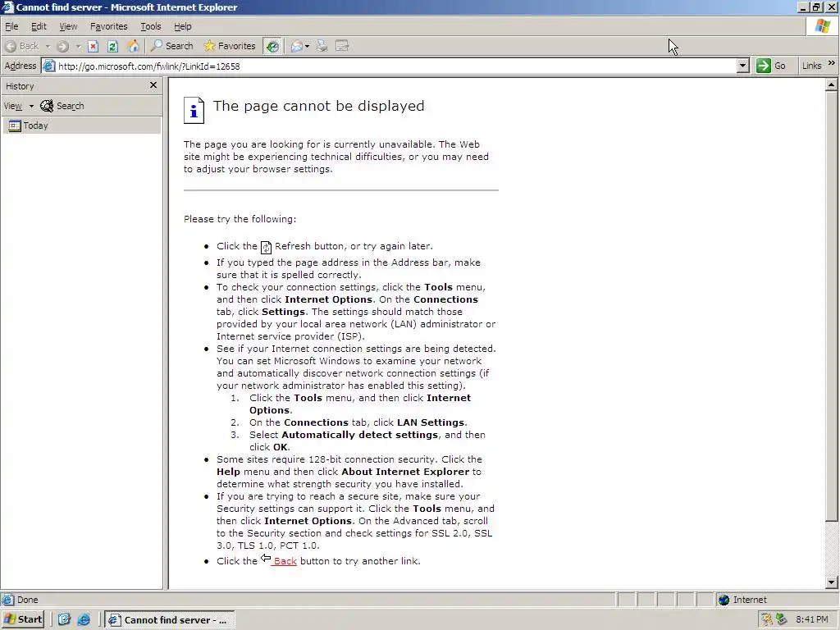The width and height of the screenshot is (840, 630).
Task: Click the Internet zone globe icon
Action: click(x=724, y=600)
